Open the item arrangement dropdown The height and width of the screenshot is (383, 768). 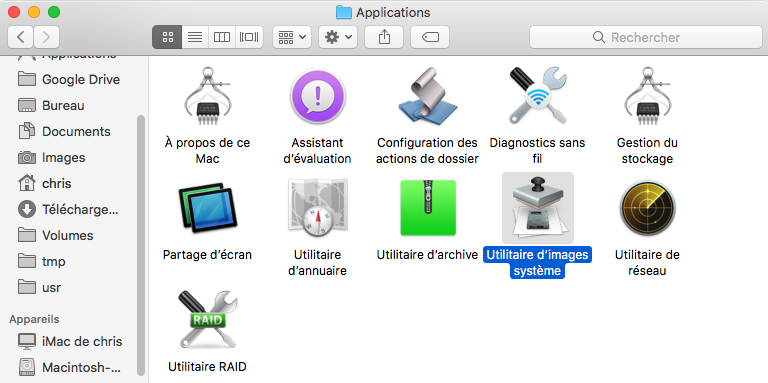[292, 37]
